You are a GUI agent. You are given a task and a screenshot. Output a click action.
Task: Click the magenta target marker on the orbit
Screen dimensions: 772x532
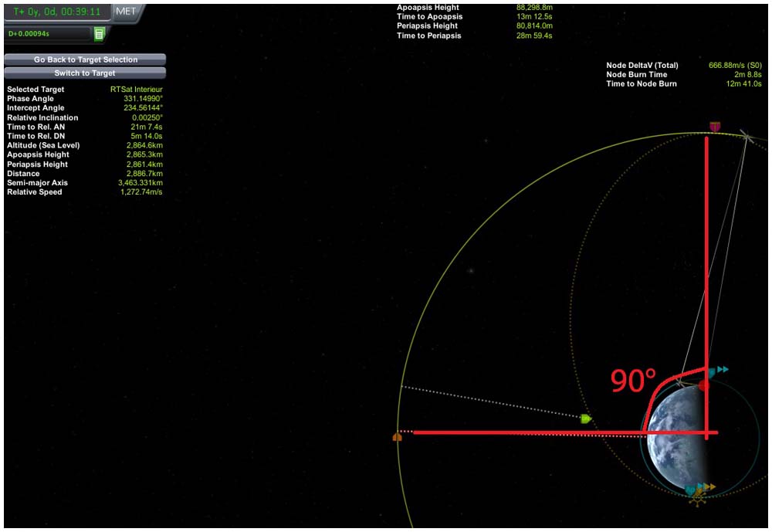pos(715,127)
